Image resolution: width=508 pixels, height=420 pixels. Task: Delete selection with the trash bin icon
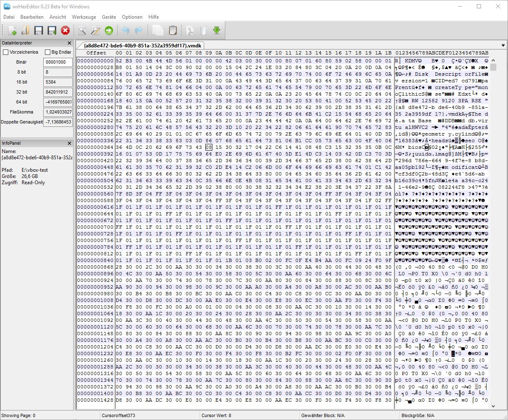203,30
